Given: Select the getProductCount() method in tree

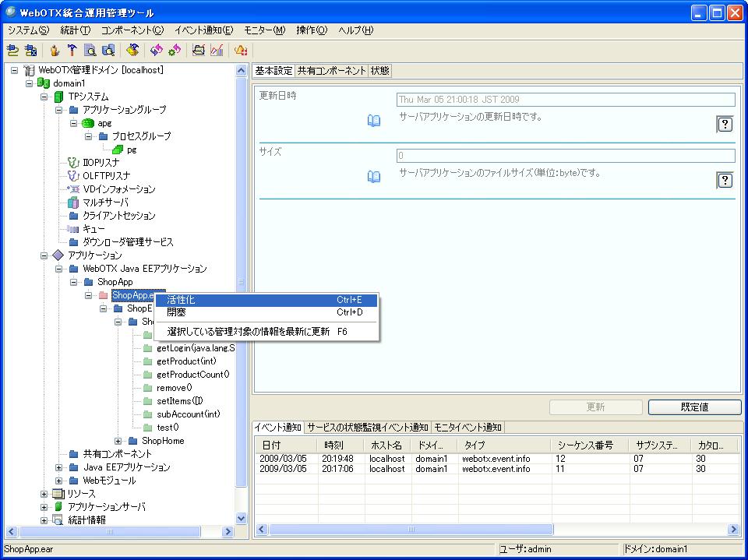Looking at the screenshot, I should 192,375.
